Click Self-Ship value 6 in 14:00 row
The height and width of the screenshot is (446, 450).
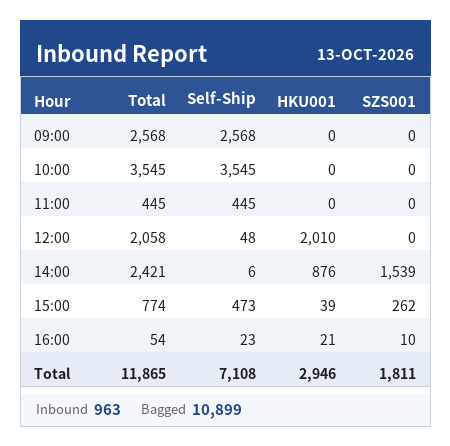252,272
